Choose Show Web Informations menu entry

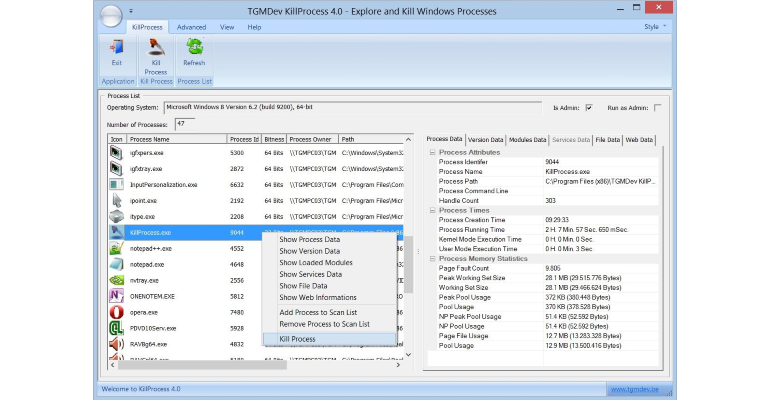coord(318,297)
